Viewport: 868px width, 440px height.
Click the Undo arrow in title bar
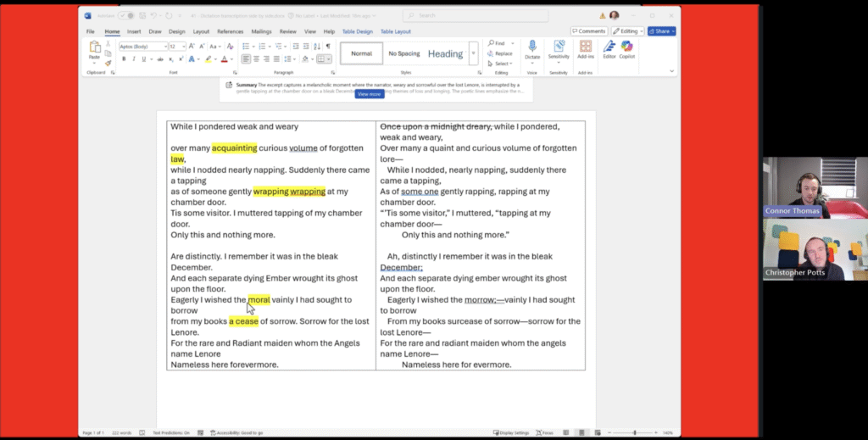point(154,15)
